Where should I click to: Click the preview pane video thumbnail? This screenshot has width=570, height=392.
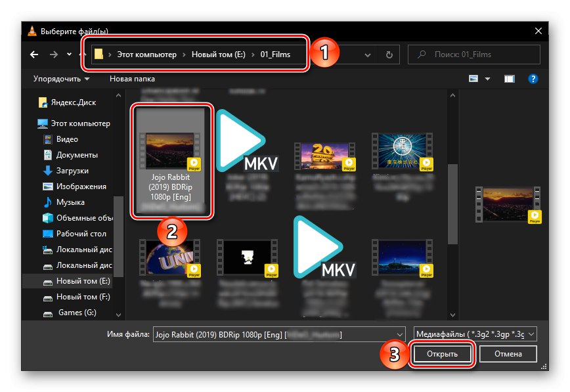click(508, 204)
